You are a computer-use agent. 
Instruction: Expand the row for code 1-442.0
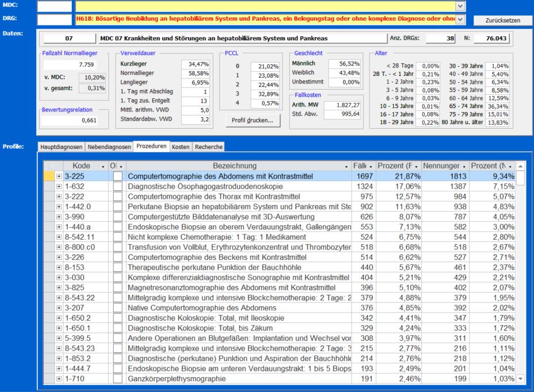tap(59, 207)
